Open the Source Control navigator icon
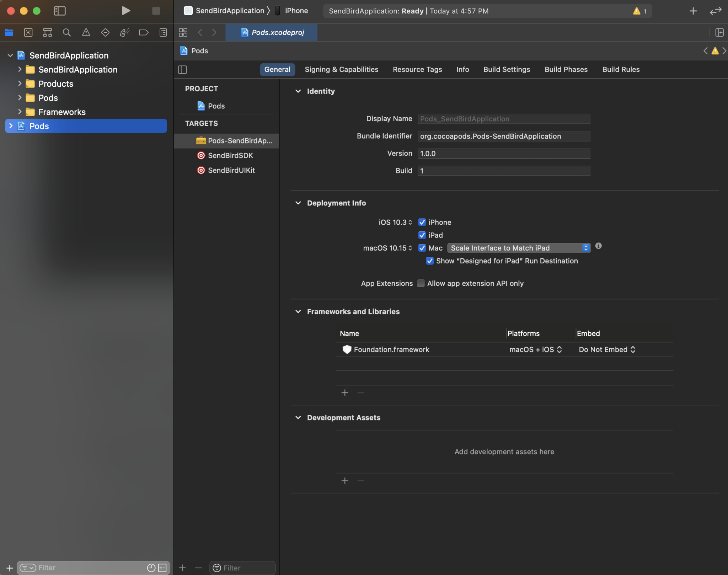This screenshot has height=575, width=728. (x=28, y=33)
